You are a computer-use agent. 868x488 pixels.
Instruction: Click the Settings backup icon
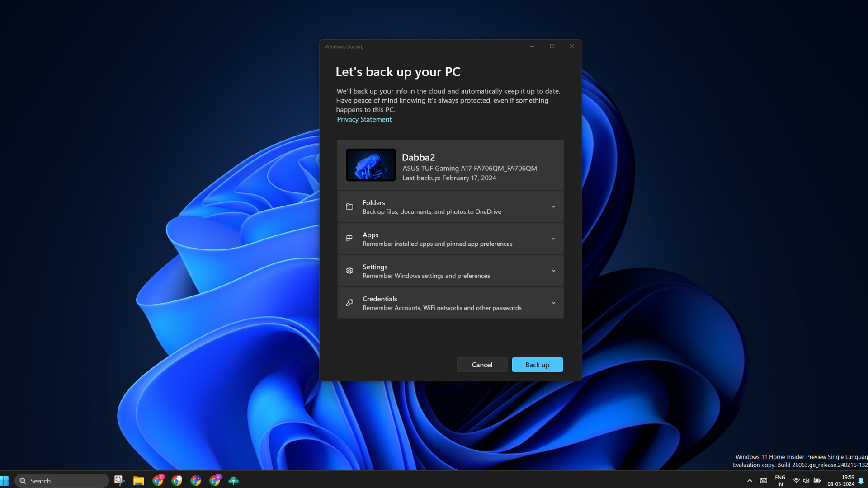click(x=349, y=271)
